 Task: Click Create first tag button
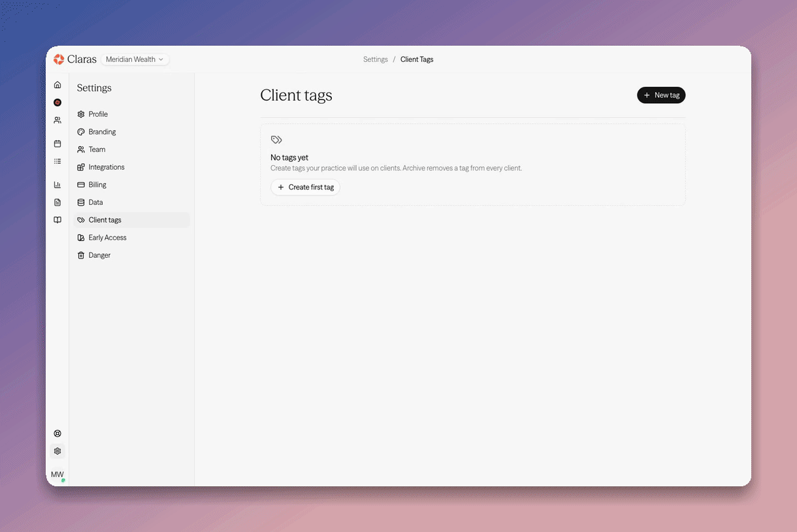click(x=305, y=187)
